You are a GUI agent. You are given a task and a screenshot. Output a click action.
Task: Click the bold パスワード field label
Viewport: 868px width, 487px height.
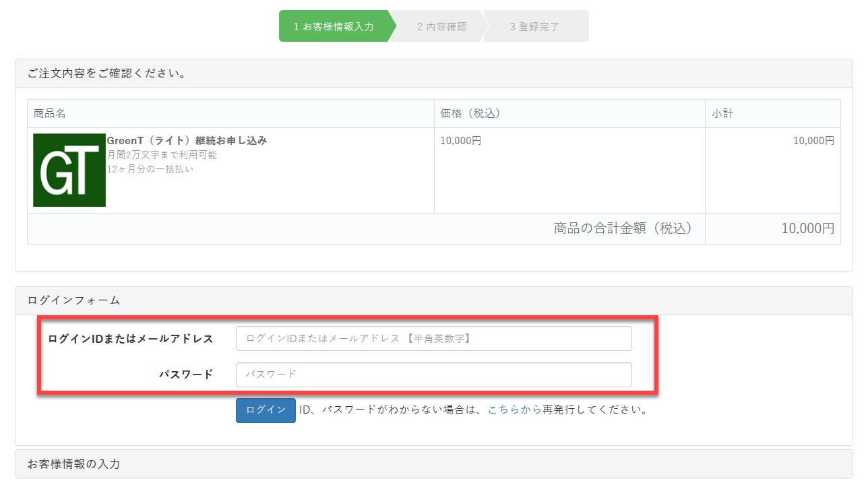tap(186, 375)
